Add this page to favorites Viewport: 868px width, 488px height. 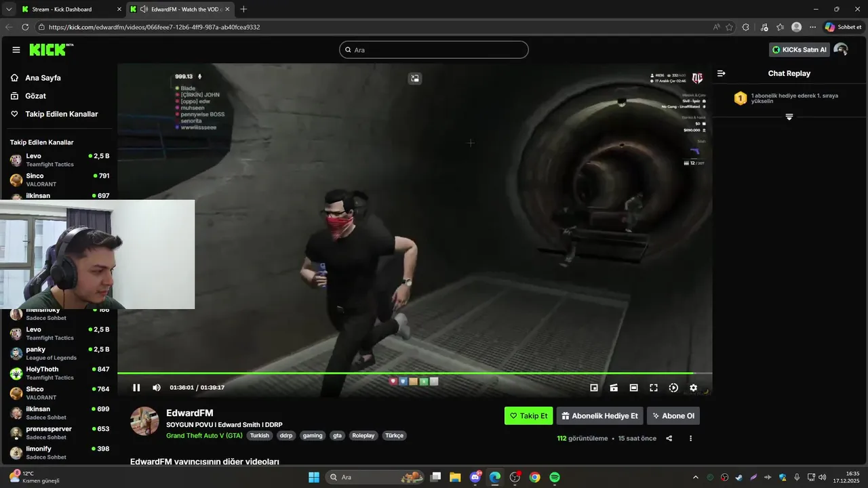click(x=730, y=27)
